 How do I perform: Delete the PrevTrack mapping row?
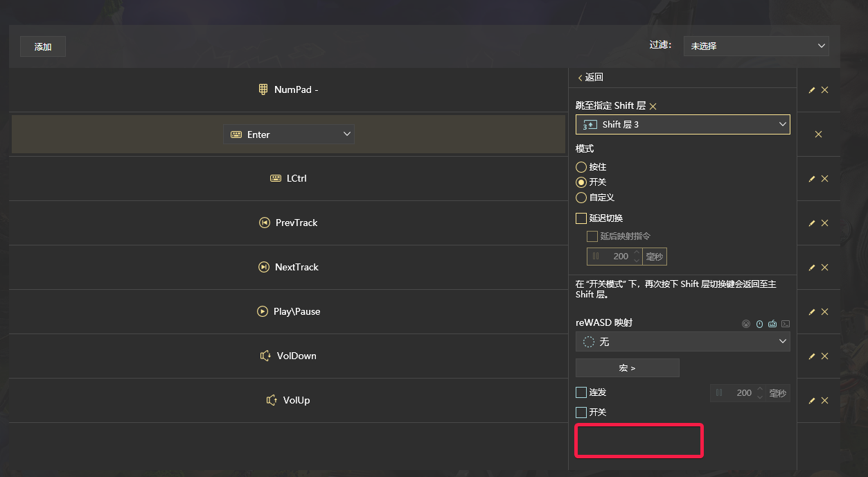[x=825, y=223]
